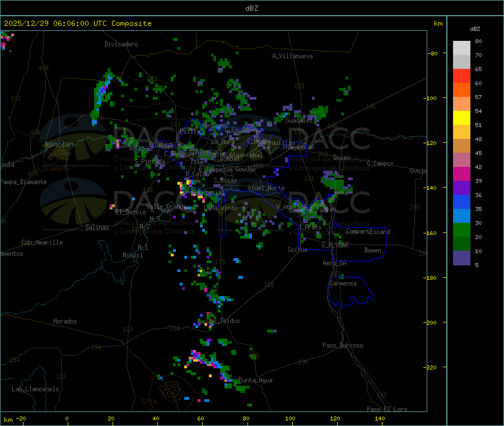Click the 'Paso_Barroso' map label
Image resolution: width=504 pixels, height=426 pixels.
(343, 345)
